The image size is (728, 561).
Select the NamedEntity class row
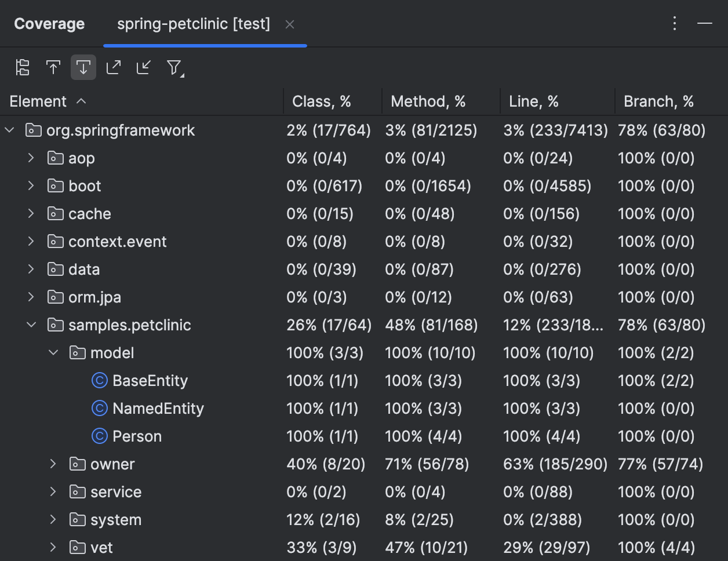[x=158, y=409]
